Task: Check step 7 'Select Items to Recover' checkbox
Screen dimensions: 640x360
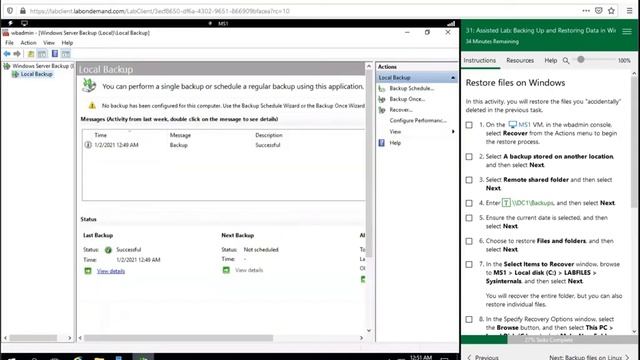Action: pos(469,264)
